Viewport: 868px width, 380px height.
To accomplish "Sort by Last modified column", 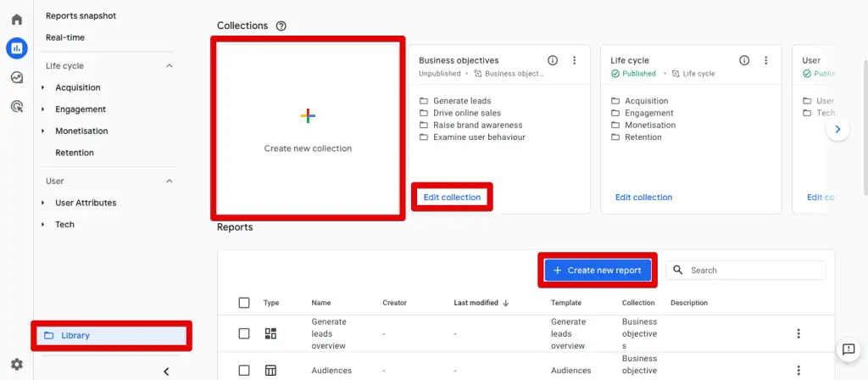I will pos(481,303).
